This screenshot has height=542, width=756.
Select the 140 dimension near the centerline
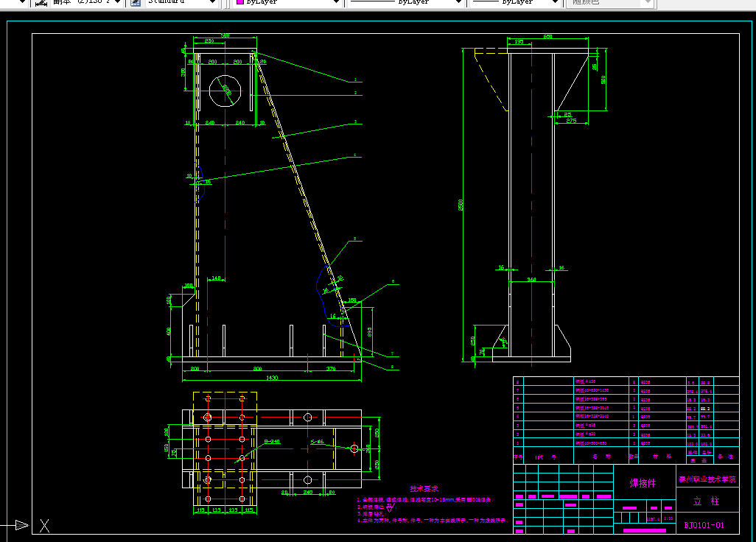[216, 278]
